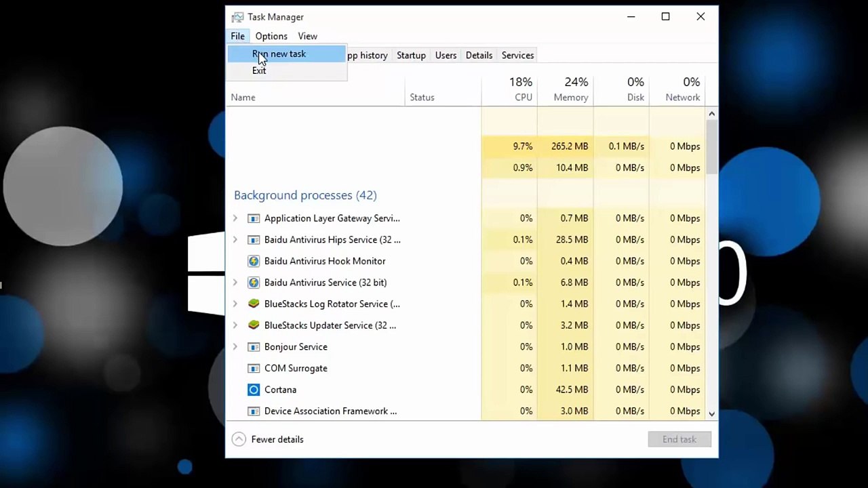Click the Cortana icon
Viewport: 868px width, 488px height.
254,390
